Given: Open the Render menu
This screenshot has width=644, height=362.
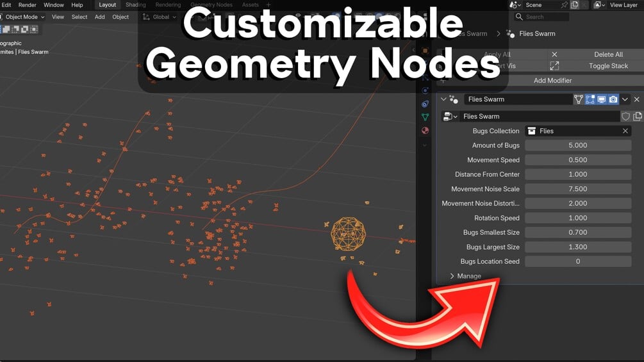Looking at the screenshot, I should tap(27, 5).
